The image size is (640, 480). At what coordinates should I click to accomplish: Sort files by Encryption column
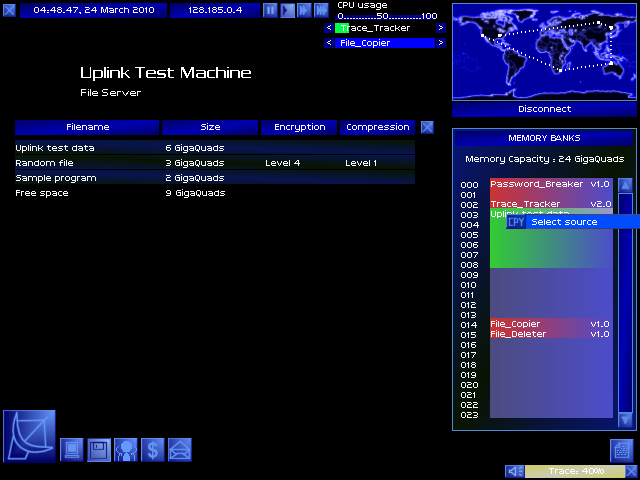coord(300,127)
